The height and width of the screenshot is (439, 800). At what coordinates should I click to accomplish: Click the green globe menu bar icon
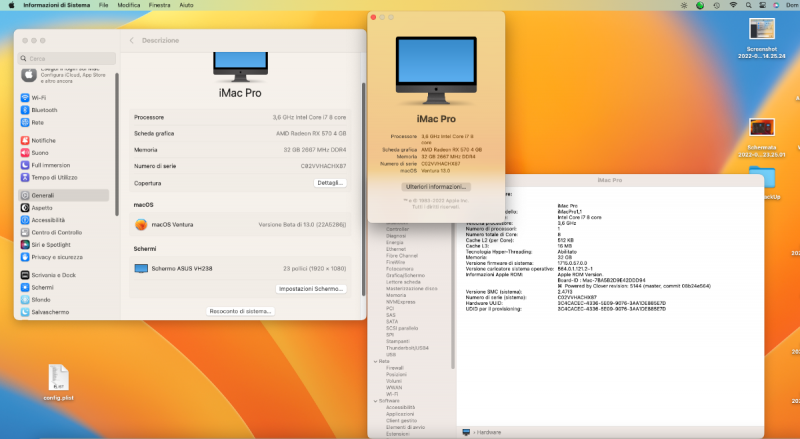(x=700, y=5)
